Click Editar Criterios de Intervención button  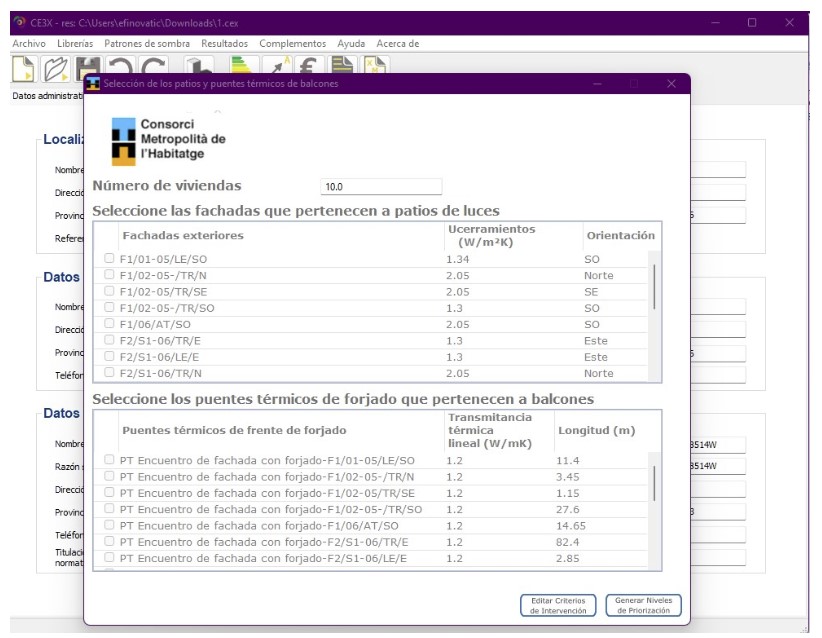pyautogui.click(x=558, y=605)
